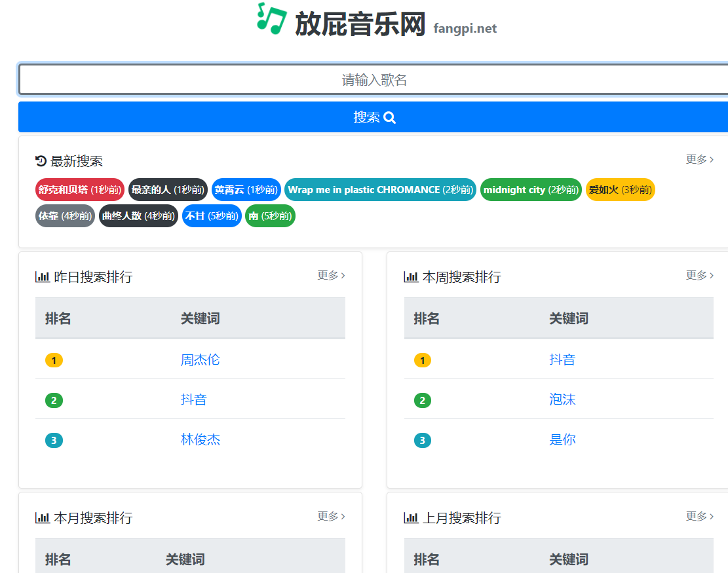
Task: Expand 更多 for 最新搜索 section
Action: pyautogui.click(x=699, y=159)
